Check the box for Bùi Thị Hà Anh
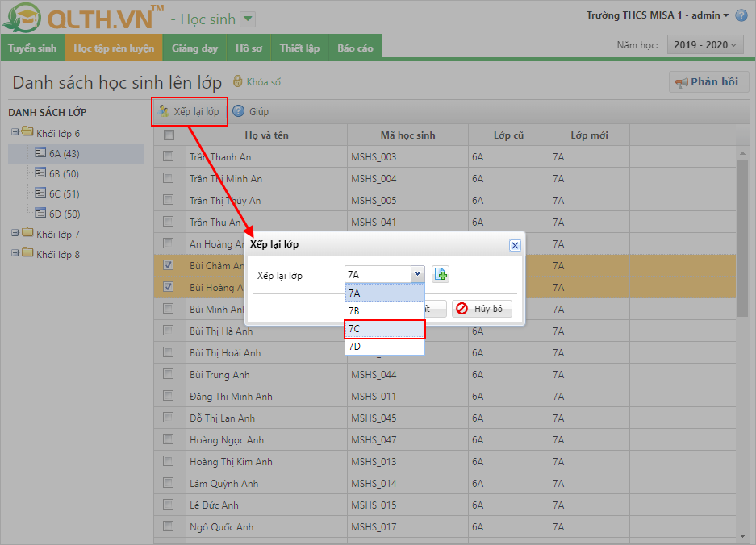 pos(169,331)
